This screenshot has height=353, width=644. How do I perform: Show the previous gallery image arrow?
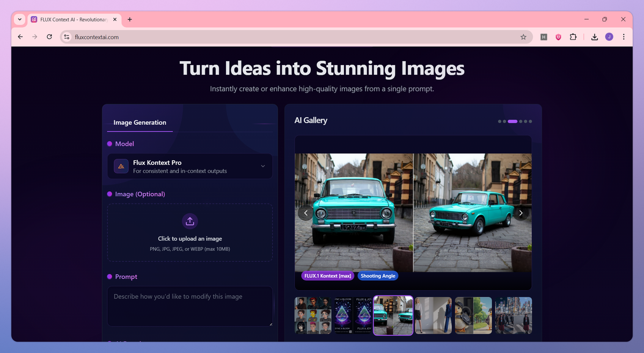pyautogui.click(x=306, y=213)
